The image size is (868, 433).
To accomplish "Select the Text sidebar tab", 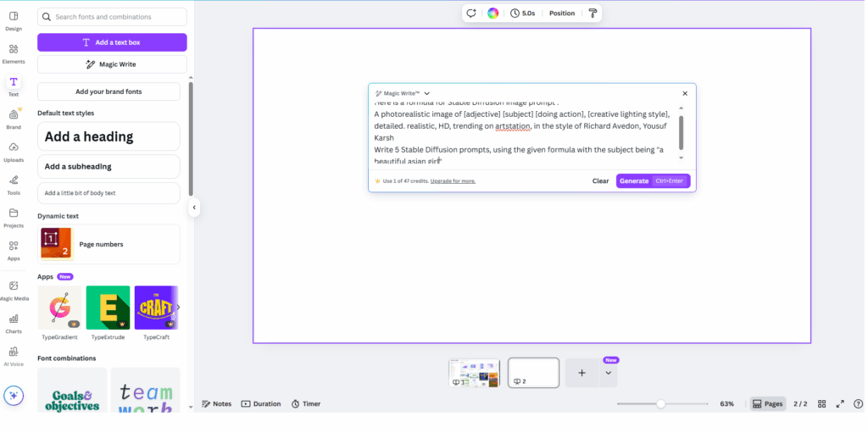I will [x=14, y=86].
